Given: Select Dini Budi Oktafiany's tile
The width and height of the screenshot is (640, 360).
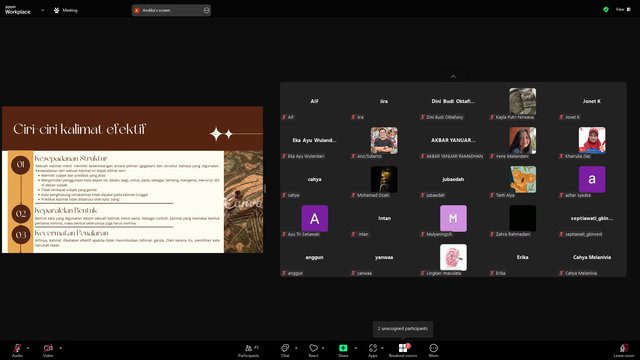Looking at the screenshot, I should (453, 102).
